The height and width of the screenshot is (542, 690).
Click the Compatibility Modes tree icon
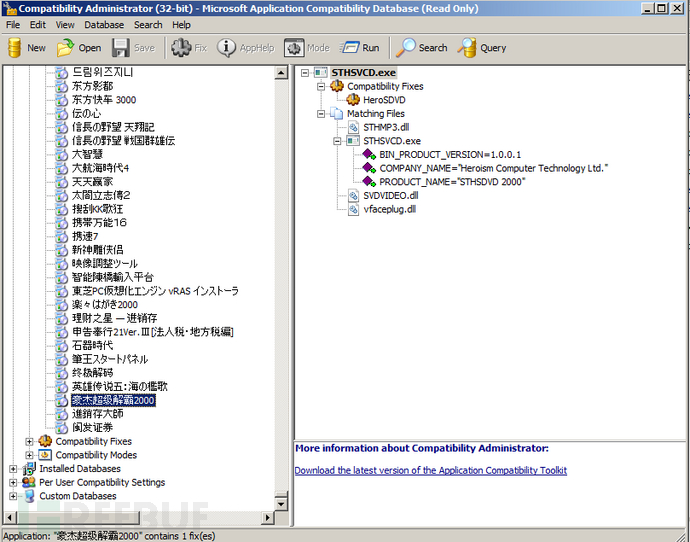(x=45, y=455)
